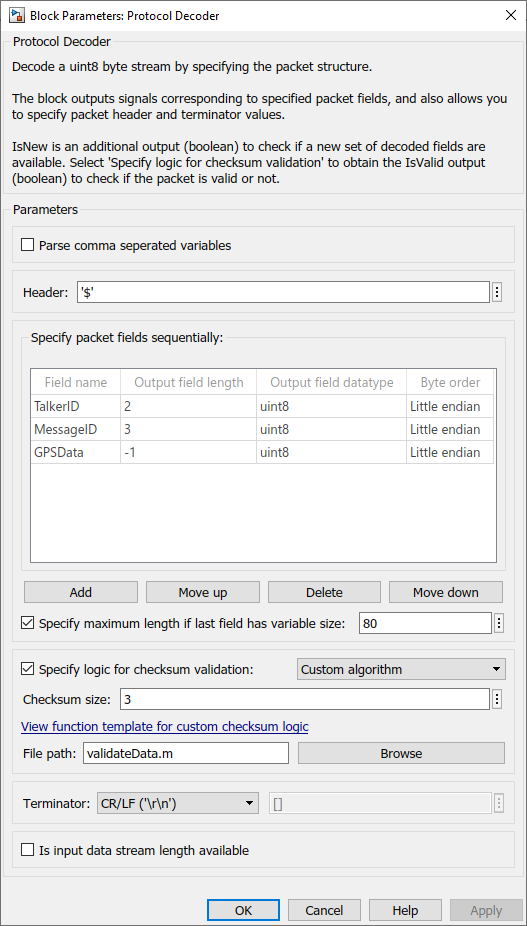Open the Terminator CR/LF dropdown
Image resolution: width=527 pixels, height=926 pixels.
pos(178,803)
